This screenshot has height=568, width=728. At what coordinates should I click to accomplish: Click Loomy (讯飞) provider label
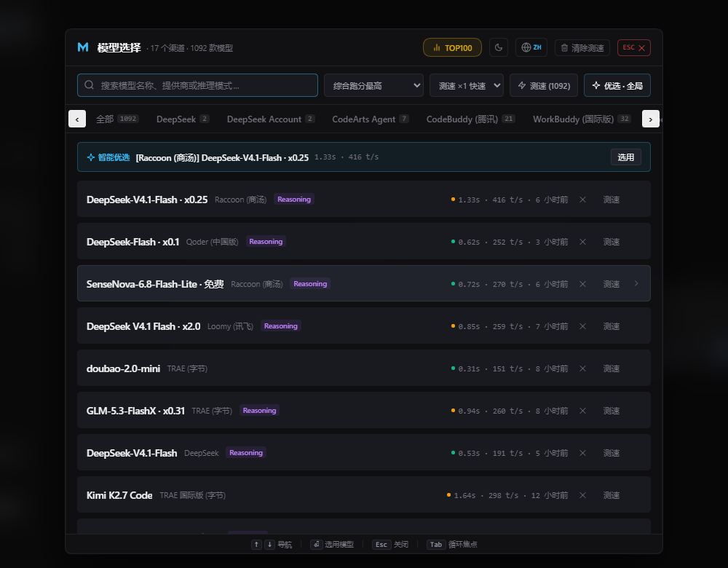coord(230,326)
